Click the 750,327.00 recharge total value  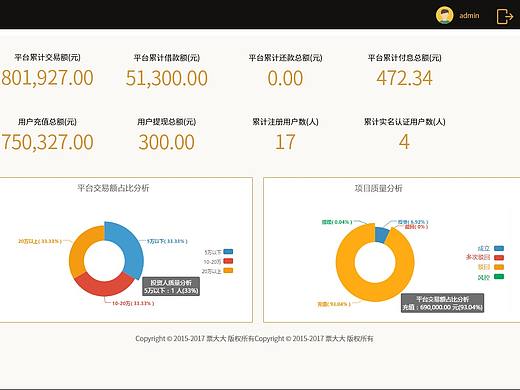[x=47, y=142]
